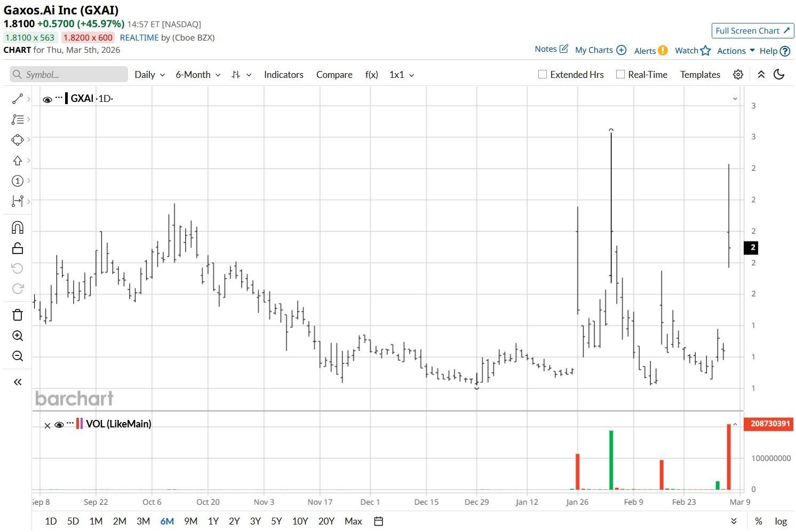Open the Help question mark icon
796x532 pixels.
(785, 51)
